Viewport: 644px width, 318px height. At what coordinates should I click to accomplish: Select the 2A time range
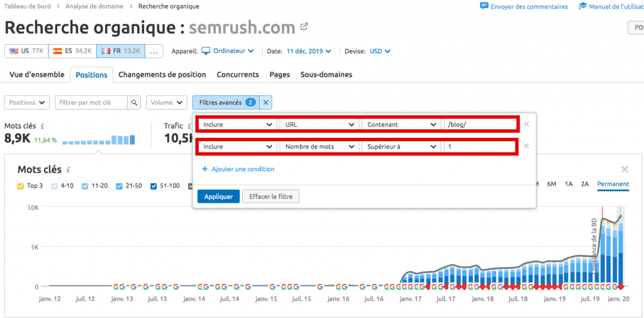pyautogui.click(x=585, y=184)
